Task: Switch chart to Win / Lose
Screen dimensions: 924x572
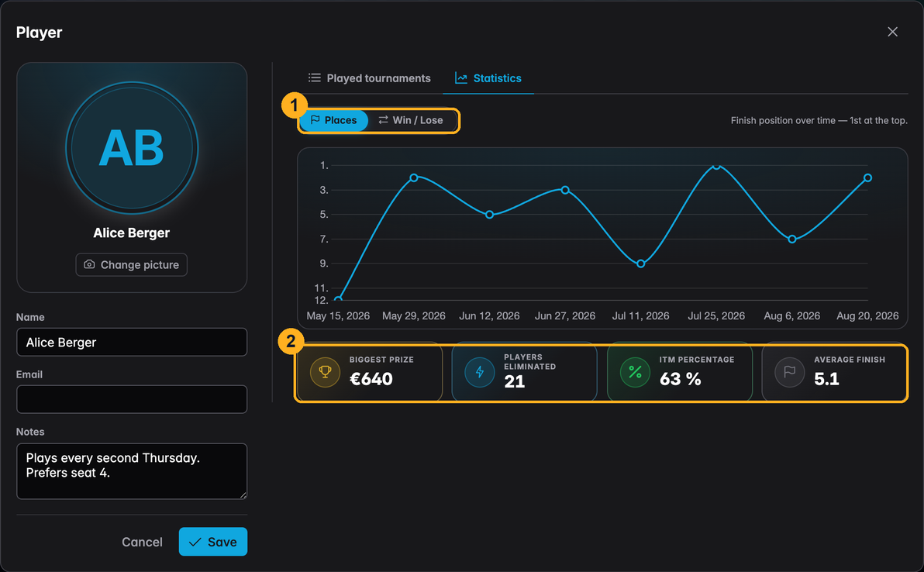Action: (411, 120)
